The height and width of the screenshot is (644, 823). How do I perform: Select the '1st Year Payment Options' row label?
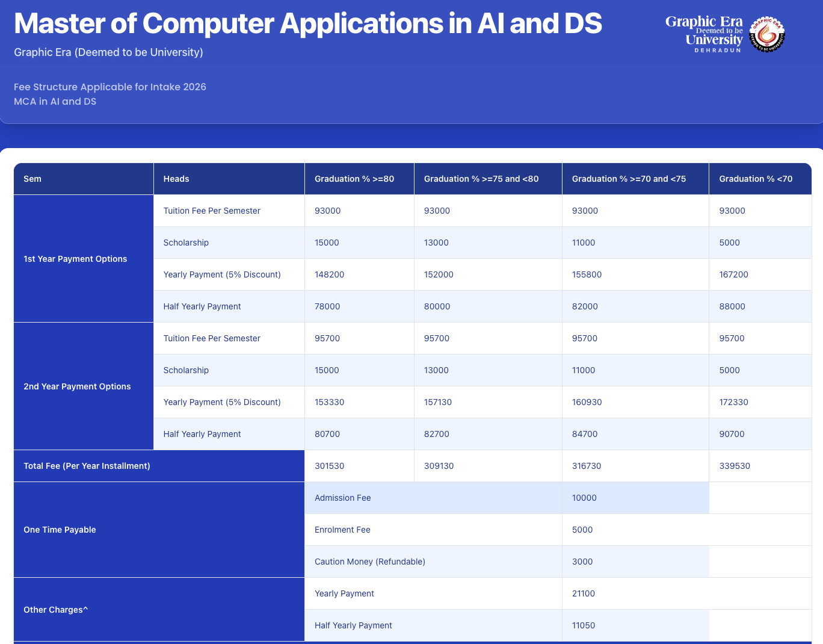(75, 259)
